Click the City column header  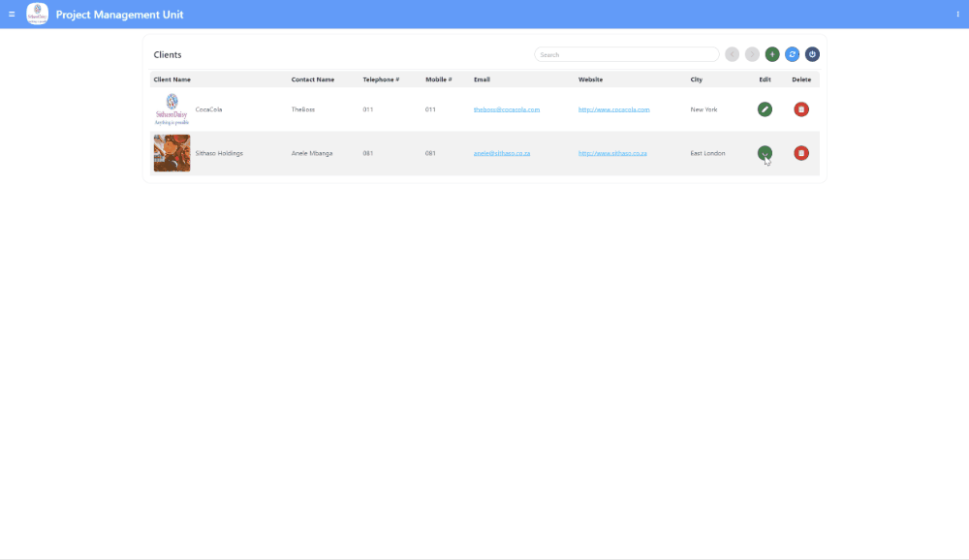click(x=697, y=79)
